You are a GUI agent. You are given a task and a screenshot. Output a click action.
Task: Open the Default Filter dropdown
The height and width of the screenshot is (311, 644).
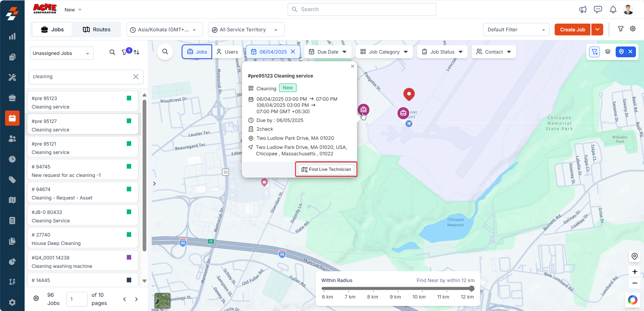[516, 30]
